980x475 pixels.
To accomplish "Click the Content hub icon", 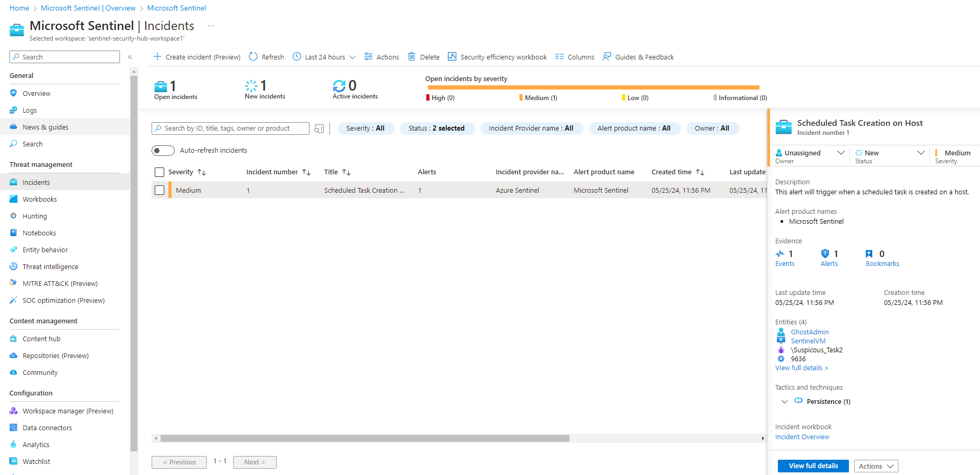I will point(14,339).
